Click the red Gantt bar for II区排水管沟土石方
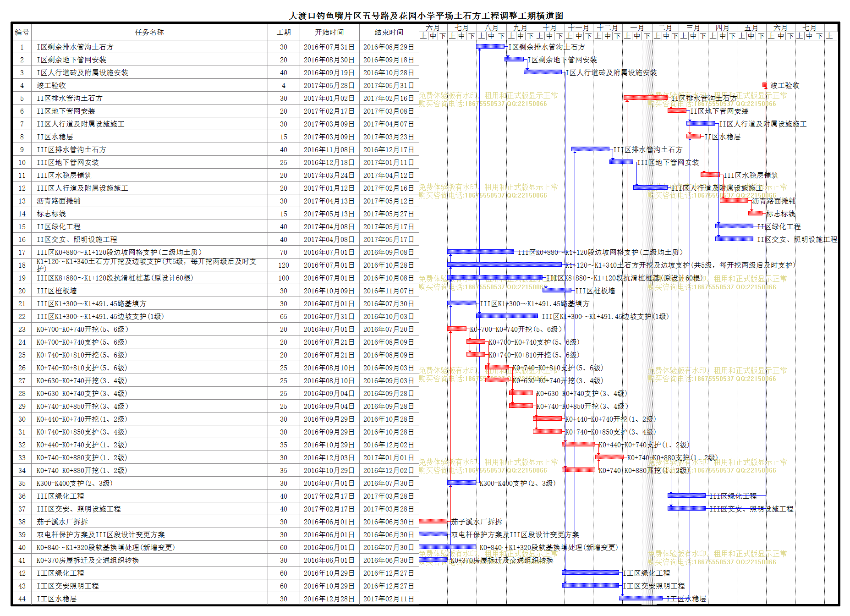This screenshot has height=616, width=850. coord(646,98)
